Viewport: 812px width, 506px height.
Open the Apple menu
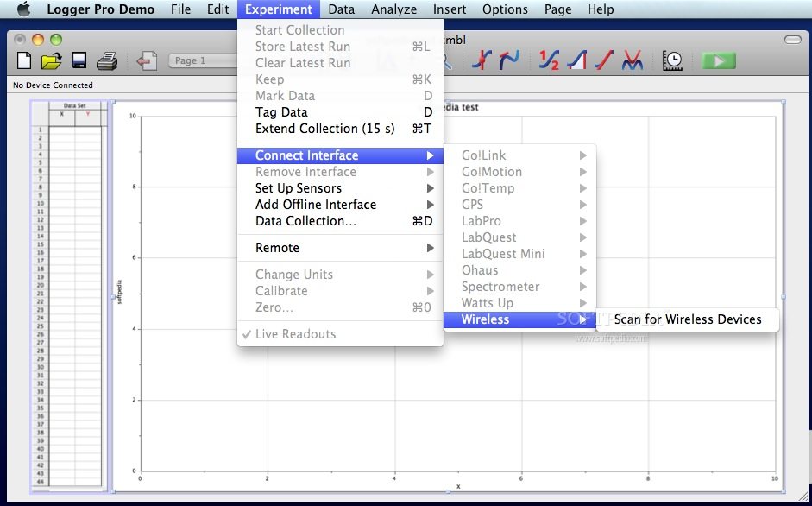point(24,9)
